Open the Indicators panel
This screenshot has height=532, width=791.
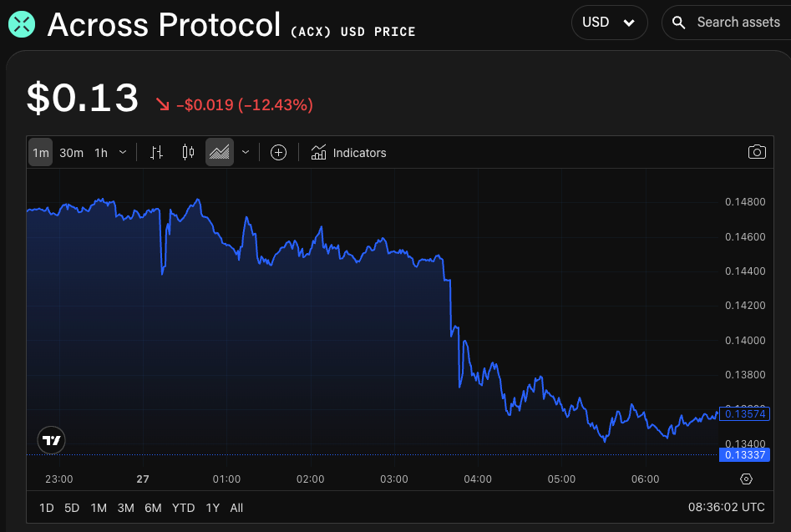click(348, 152)
